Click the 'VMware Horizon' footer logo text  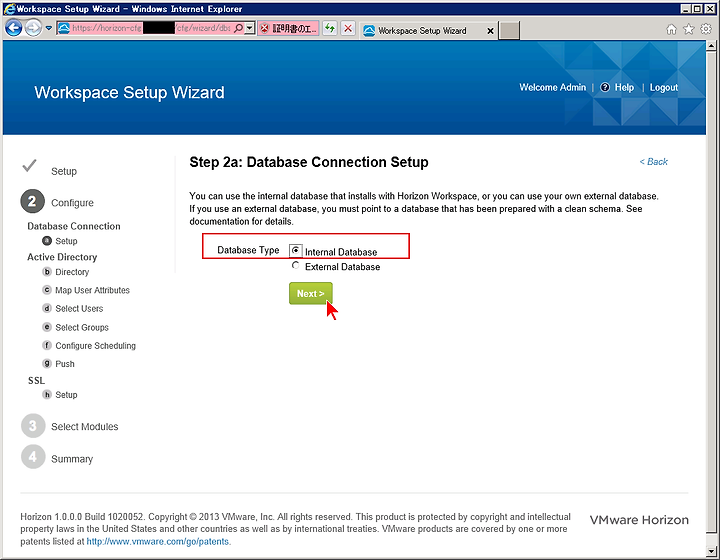(x=639, y=520)
